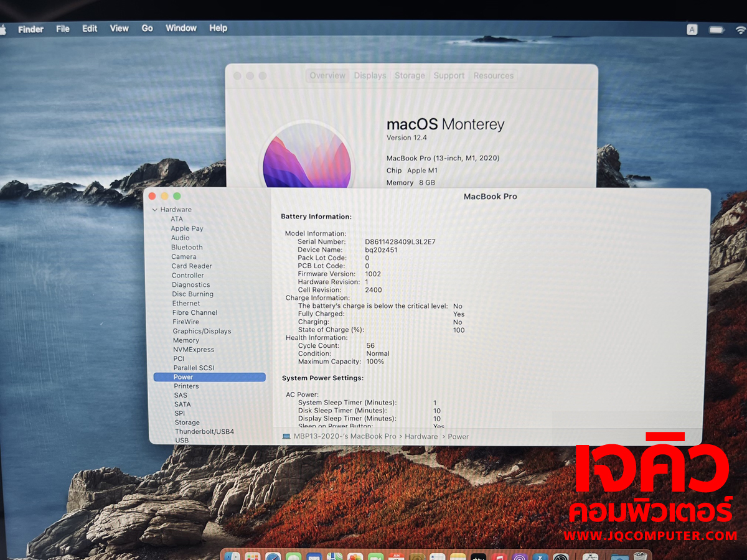
Task: Click the serial number D8611428409L3L2E7
Action: 400,241
